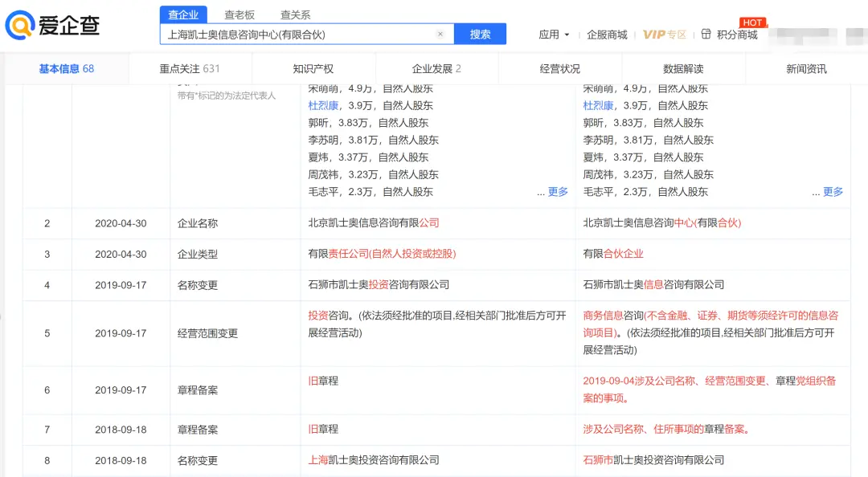Clear the search box with the X icon
The image size is (868, 477).
pos(440,35)
